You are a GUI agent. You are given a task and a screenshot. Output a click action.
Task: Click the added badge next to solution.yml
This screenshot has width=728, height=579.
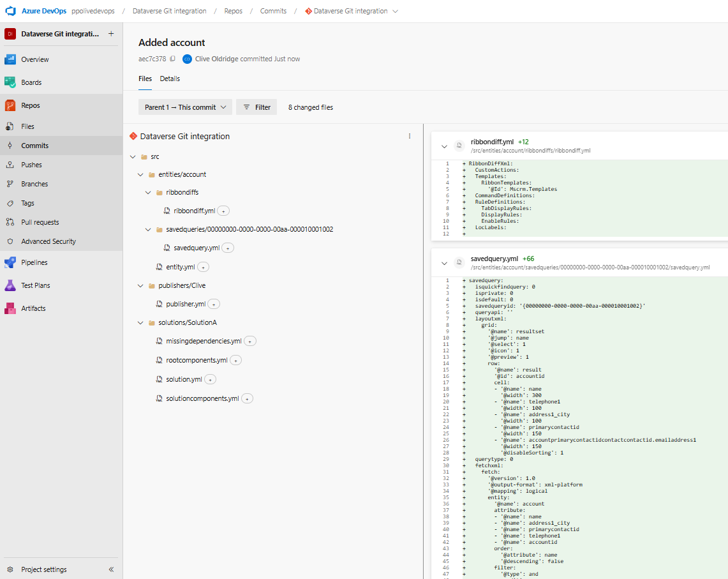click(x=211, y=380)
